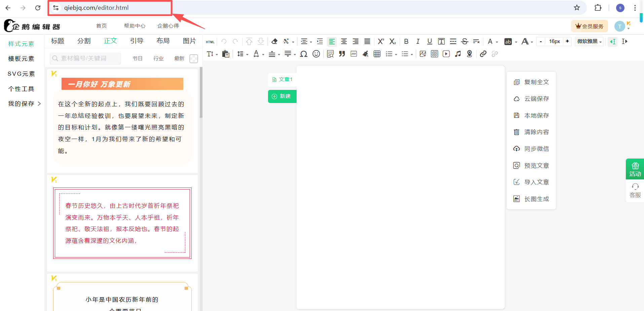Insert music with the note icon
This screenshot has height=311, width=644.
(458, 54)
